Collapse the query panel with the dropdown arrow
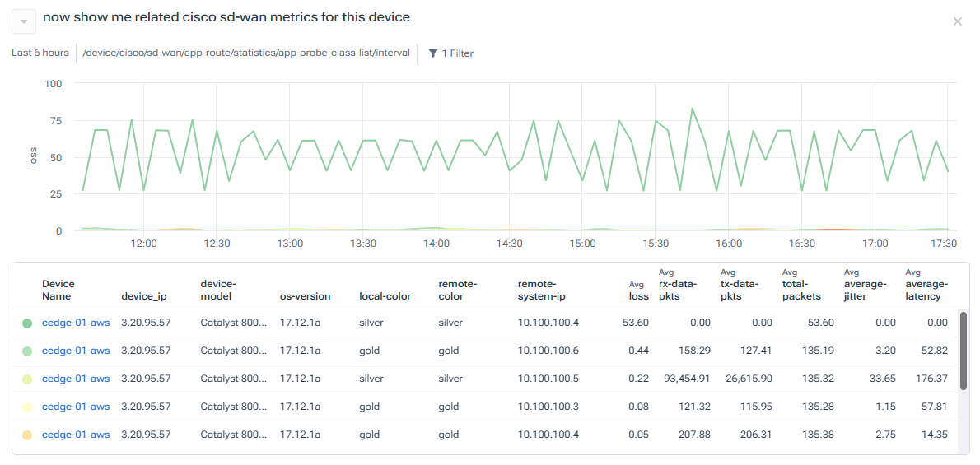Screen dimensions: 980x465 [24, 22]
